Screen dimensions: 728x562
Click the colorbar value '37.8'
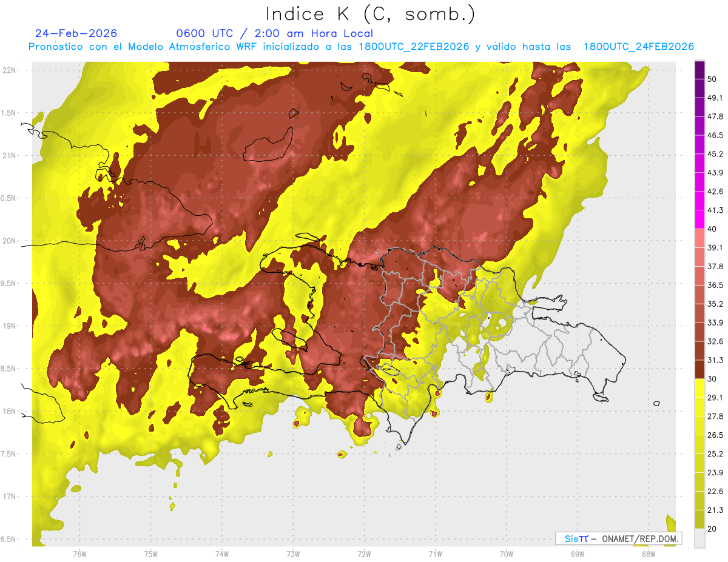(x=715, y=266)
